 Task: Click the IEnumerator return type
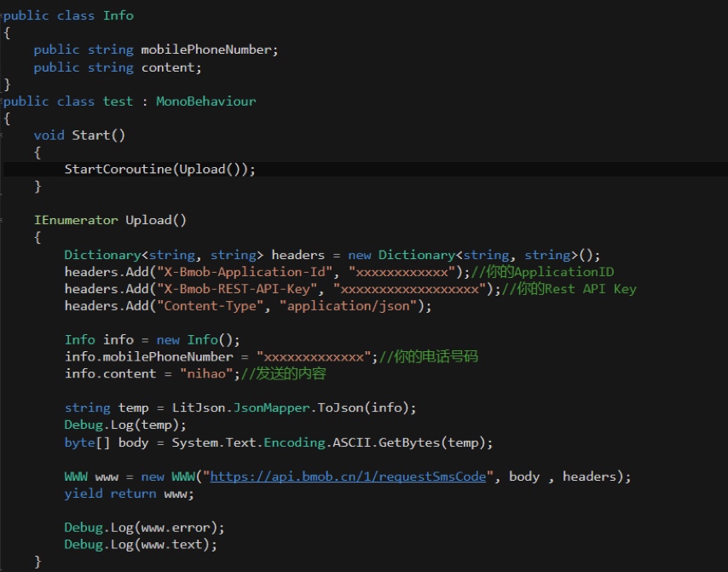coord(76,221)
